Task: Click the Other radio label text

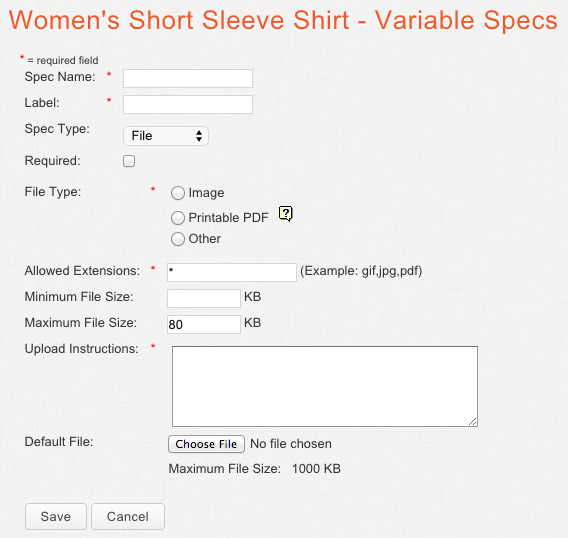Action: (205, 239)
